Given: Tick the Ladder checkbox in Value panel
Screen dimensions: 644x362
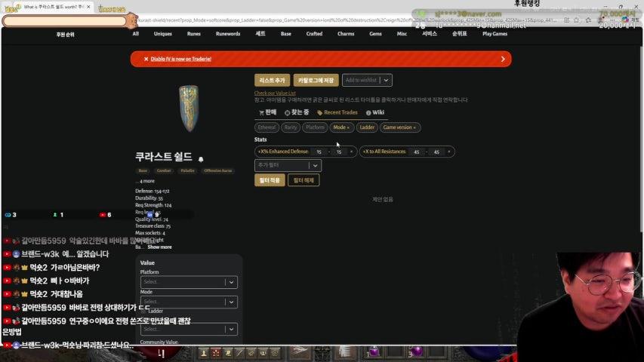Looking at the screenshot, I should (143, 311).
